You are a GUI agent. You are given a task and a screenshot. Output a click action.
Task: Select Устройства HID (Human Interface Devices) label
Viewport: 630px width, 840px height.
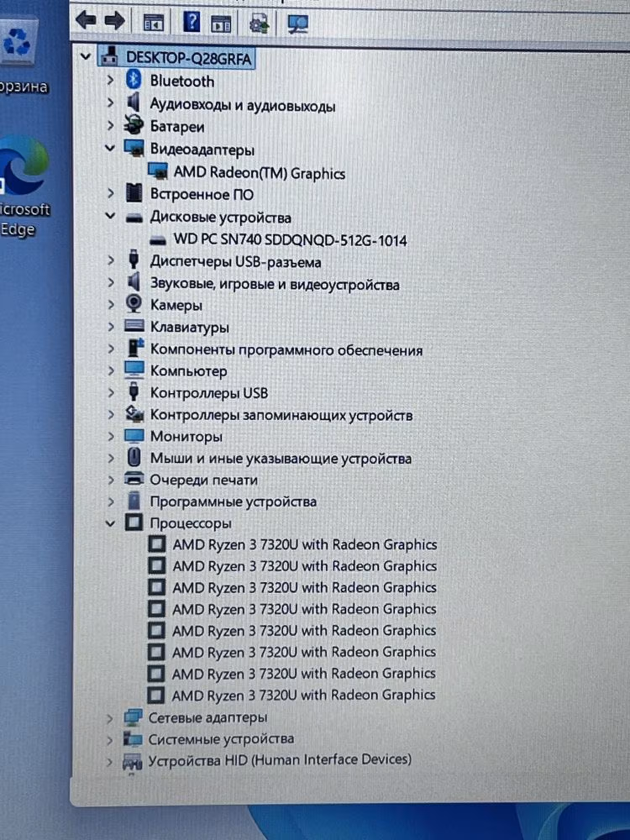pyautogui.click(x=280, y=760)
